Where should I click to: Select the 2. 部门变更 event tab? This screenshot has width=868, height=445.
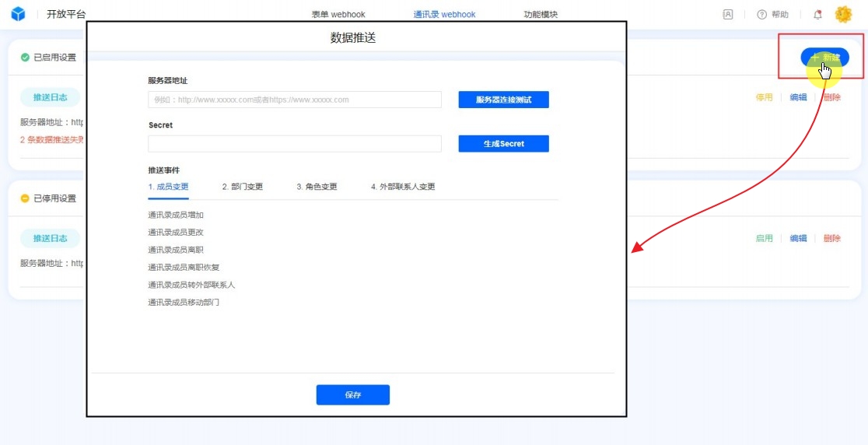[242, 187]
